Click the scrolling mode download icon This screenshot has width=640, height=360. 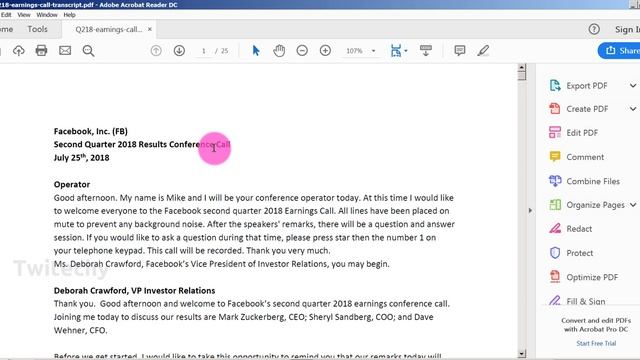tap(426, 51)
